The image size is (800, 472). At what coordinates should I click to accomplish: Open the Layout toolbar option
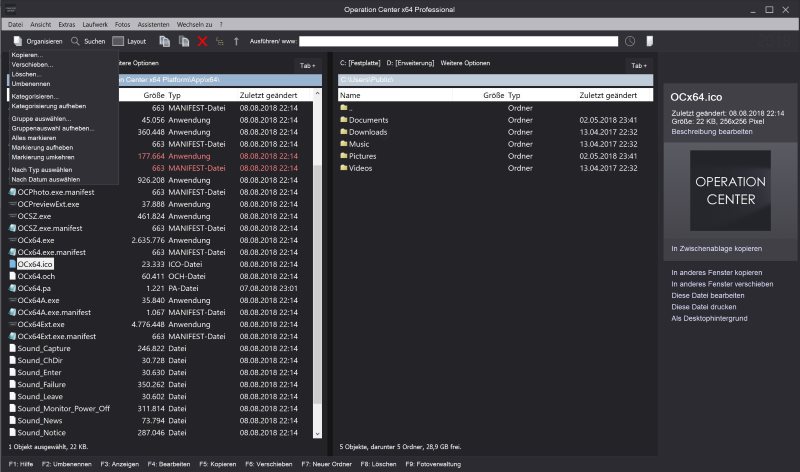pos(129,41)
